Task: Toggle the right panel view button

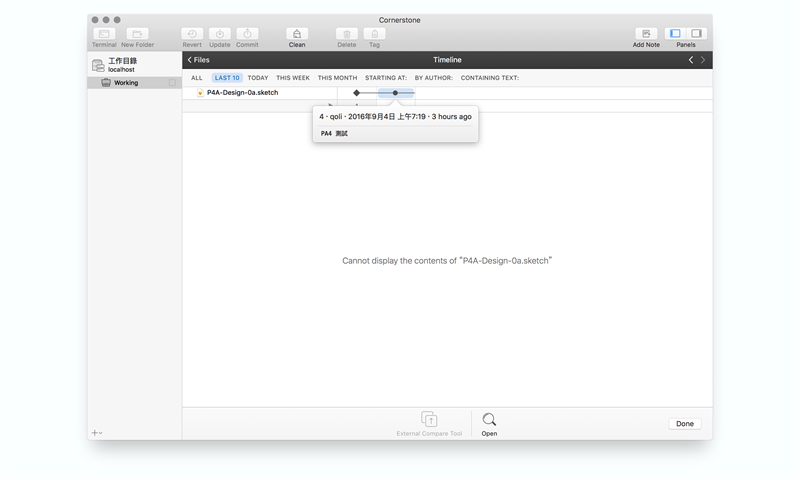Action: pos(697,34)
